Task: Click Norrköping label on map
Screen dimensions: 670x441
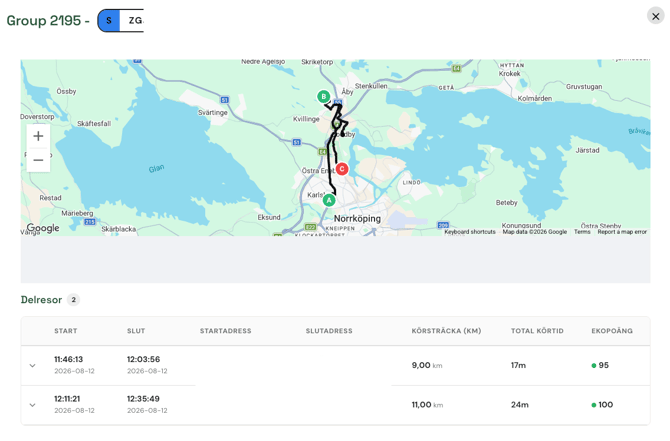Action: point(357,218)
